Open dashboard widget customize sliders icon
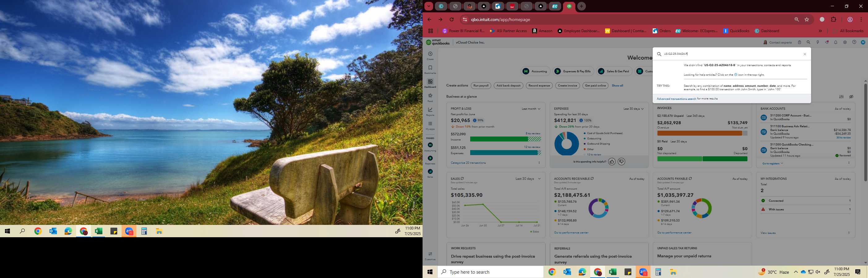Viewport: 868px width, 278px height. tap(841, 97)
